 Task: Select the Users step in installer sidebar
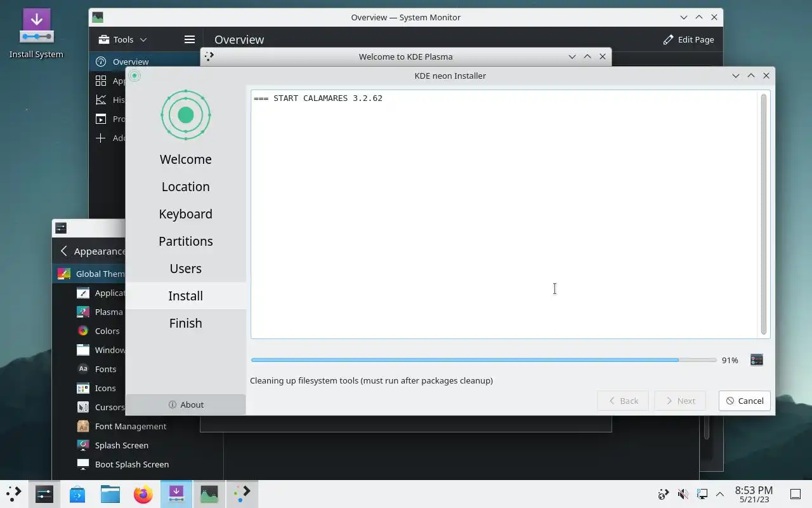[x=186, y=269]
